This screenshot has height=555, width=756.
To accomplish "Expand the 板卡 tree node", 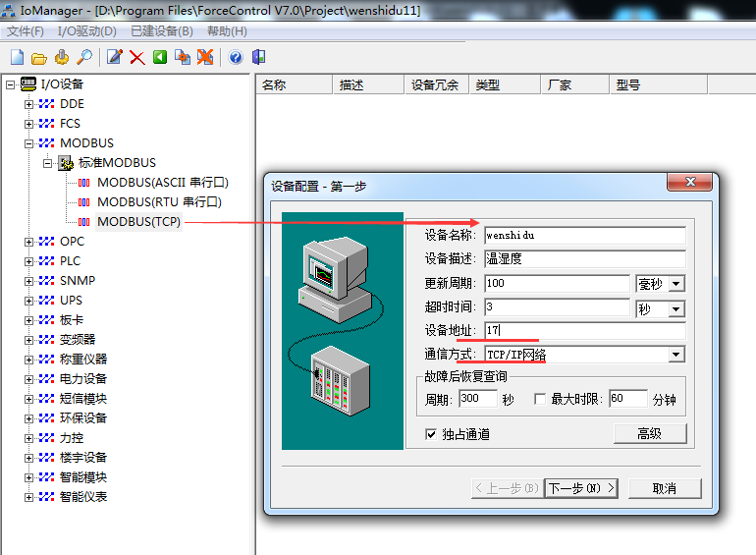I will [x=28, y=320].
